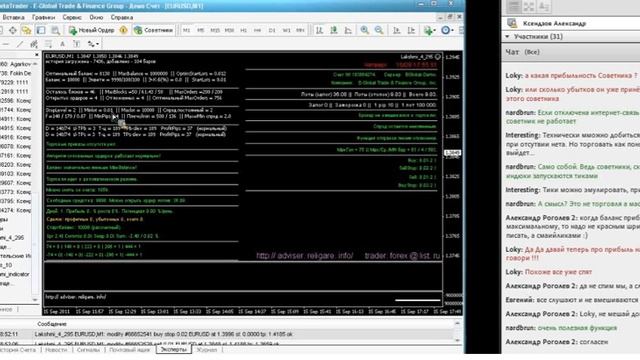Select the text label tool
The image size is (640, 360).
(x=76, y=44)
